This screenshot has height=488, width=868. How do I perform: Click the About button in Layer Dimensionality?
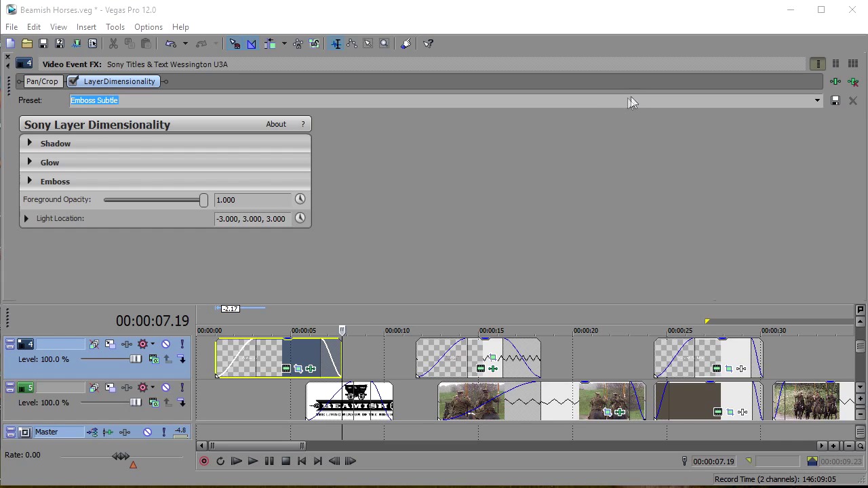(276, 124)
